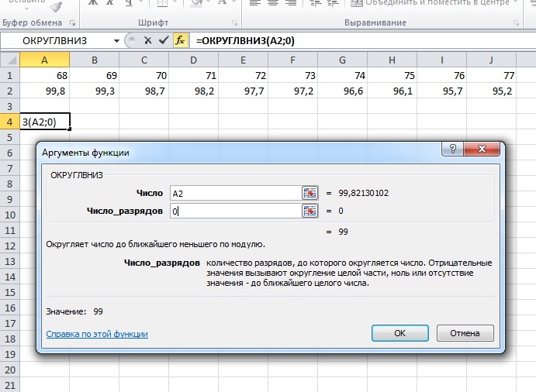Click in the Число input field
Image resolution: width=536 pixels, height=392 pixels.
(236, 193)
